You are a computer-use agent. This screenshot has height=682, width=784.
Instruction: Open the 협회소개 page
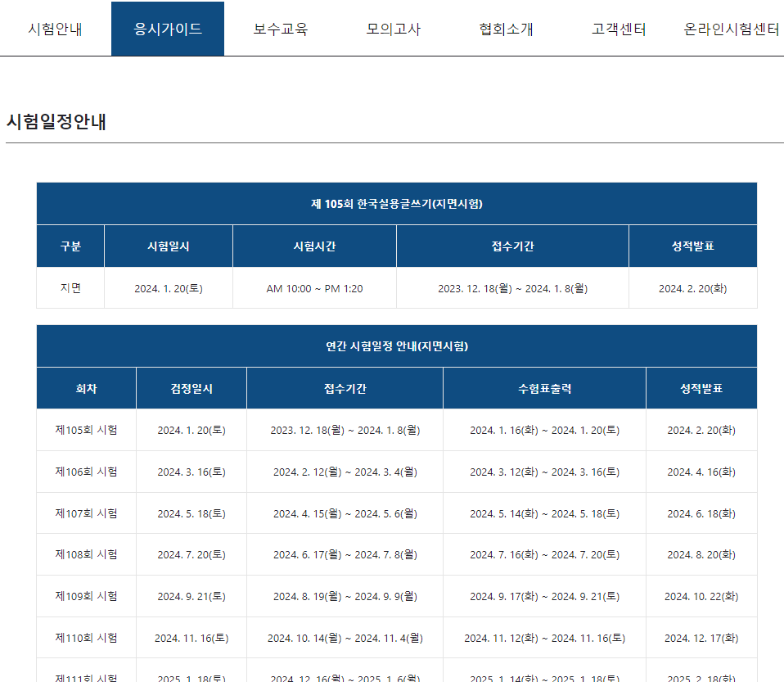click(x=502, y=27)
